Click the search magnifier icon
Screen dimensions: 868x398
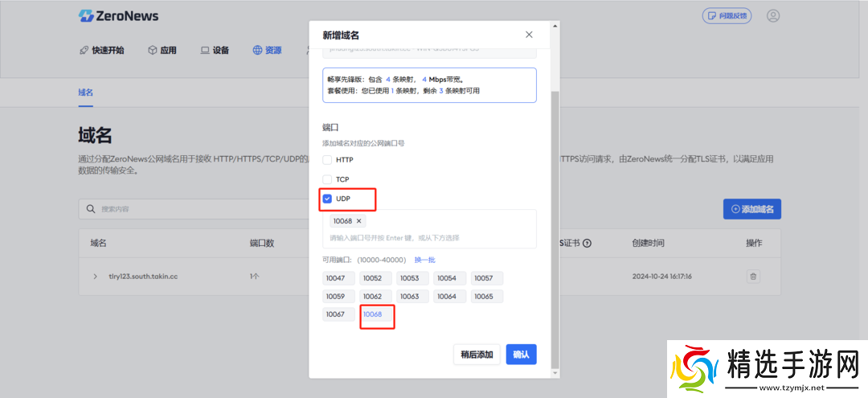pyautogui.click(x=91, y=209)
